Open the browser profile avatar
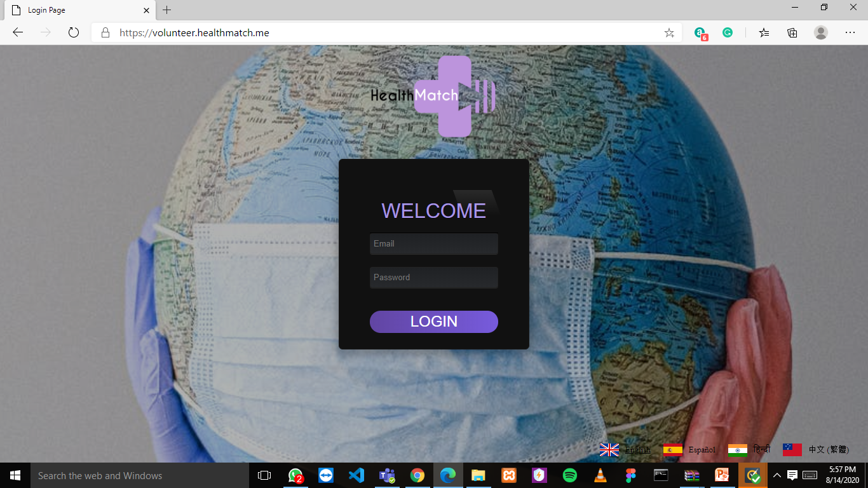This screenshot has width=868, height=488. 821,32
